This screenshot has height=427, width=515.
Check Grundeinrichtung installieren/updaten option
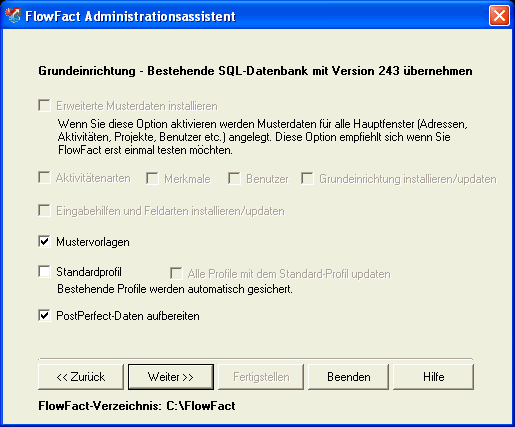pyautogui.click(x=307, y=178)
